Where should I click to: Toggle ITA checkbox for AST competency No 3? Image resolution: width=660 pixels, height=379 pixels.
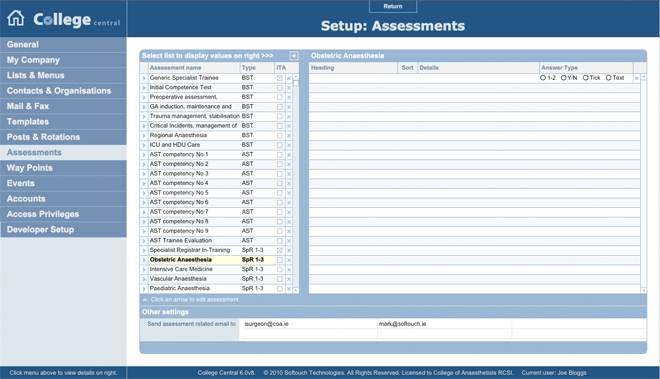click(x=279, y=174)
